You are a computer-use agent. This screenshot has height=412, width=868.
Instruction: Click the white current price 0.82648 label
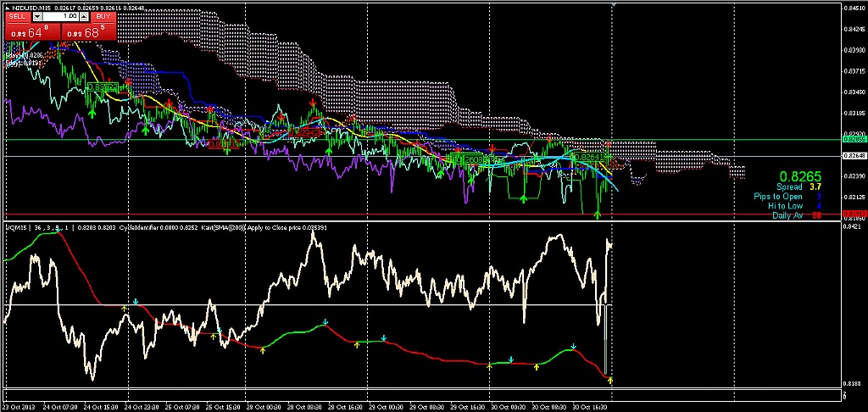coord(854,156)
